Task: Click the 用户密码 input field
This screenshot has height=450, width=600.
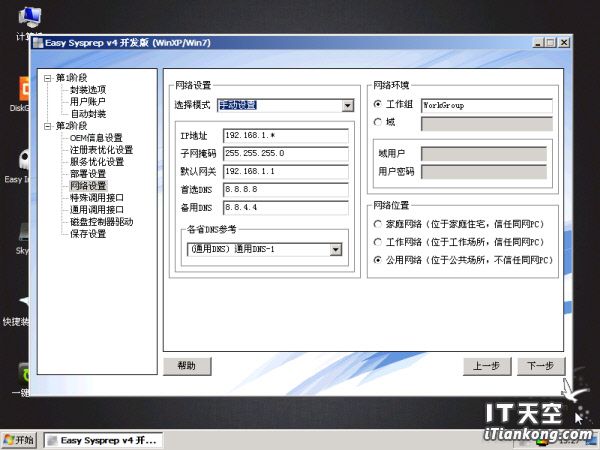Action: (x=484, y=171)
